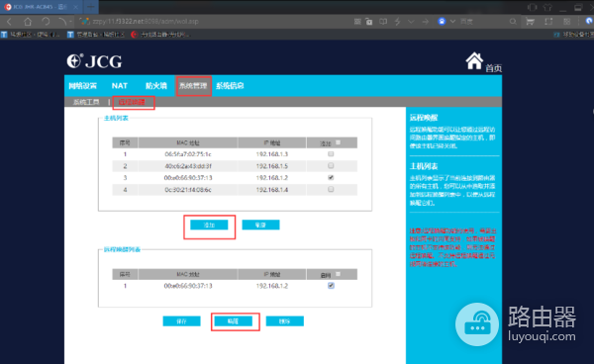Screen dimensions: 594x364
Task: Click the IP 地址 column header in the wake list
Action: tap(272, 274)
